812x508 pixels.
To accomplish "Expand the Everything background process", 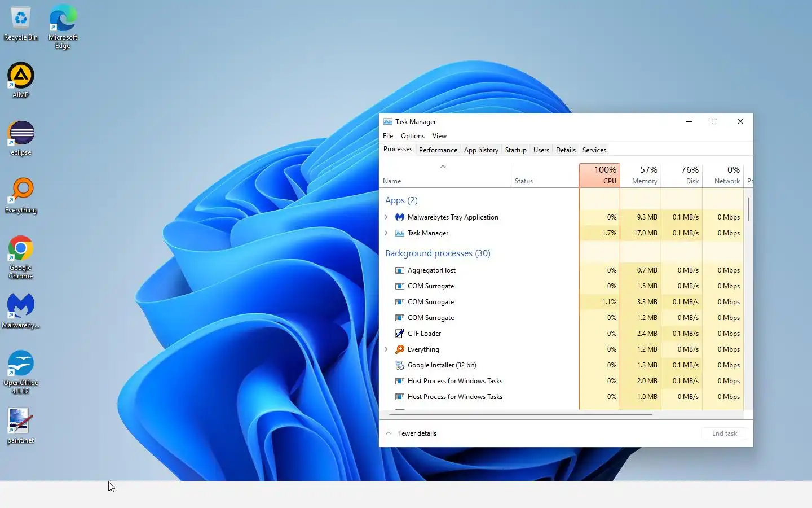I will coord(386,349).
